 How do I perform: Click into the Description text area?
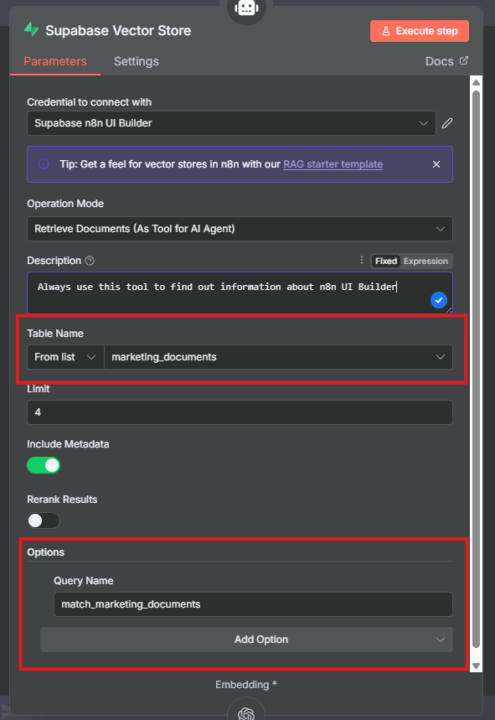240,292
